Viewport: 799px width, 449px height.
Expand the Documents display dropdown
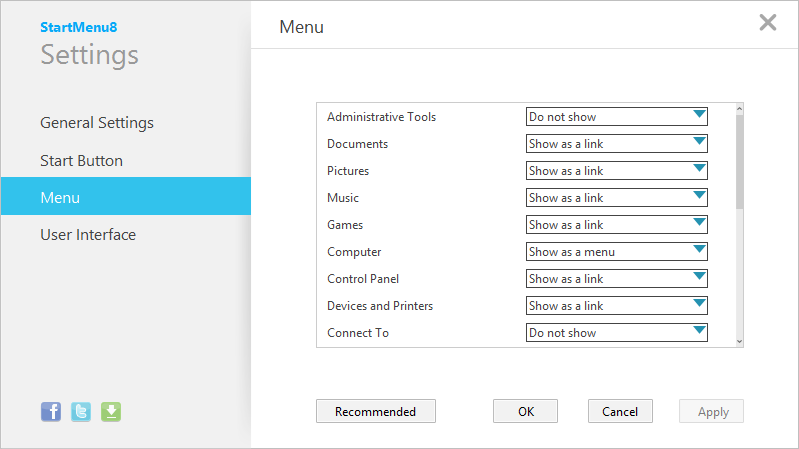tap(617, 144)
